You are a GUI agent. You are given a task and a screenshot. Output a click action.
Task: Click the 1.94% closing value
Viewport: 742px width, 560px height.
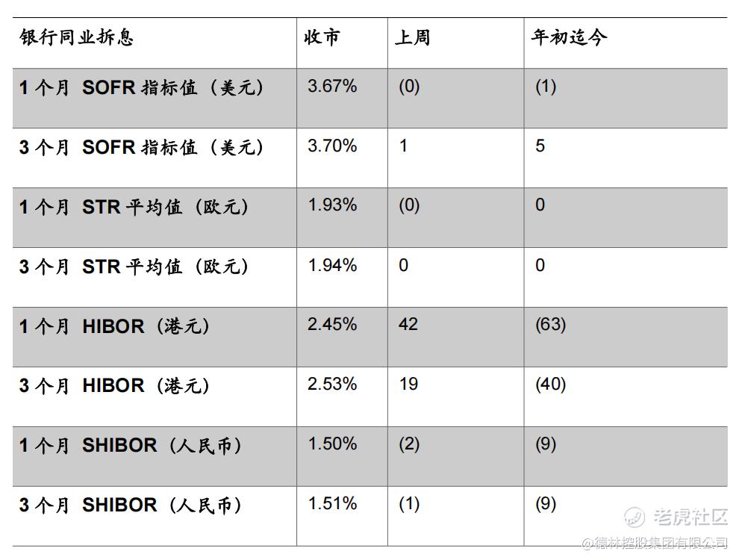click(x=332, y=265)
